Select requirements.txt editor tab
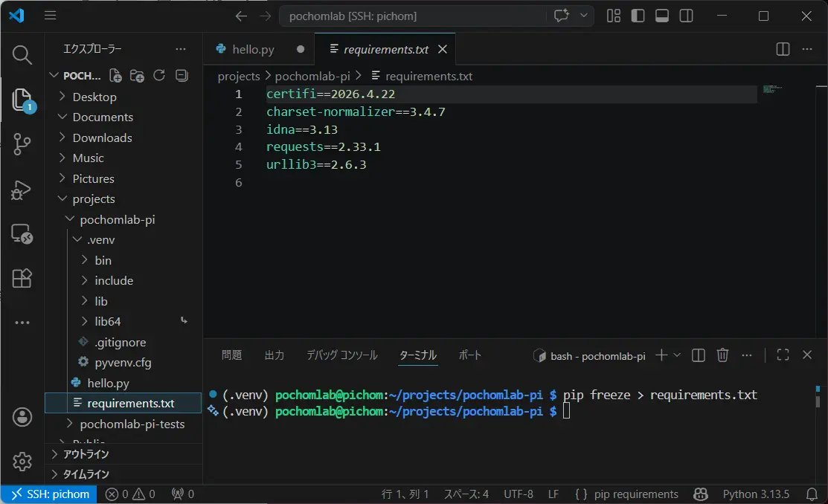This screenshot has height=504, width=828. (x=385, y=49)
